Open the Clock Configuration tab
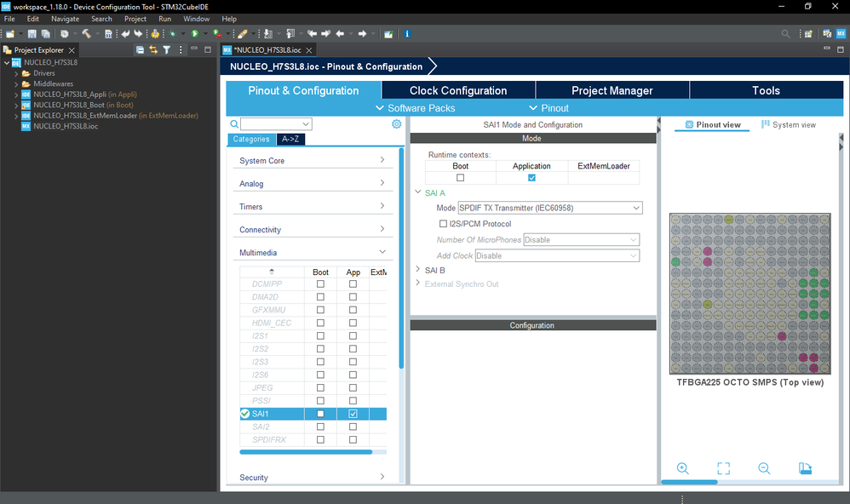This screenshot has width=850, height=504. (458, 90)
